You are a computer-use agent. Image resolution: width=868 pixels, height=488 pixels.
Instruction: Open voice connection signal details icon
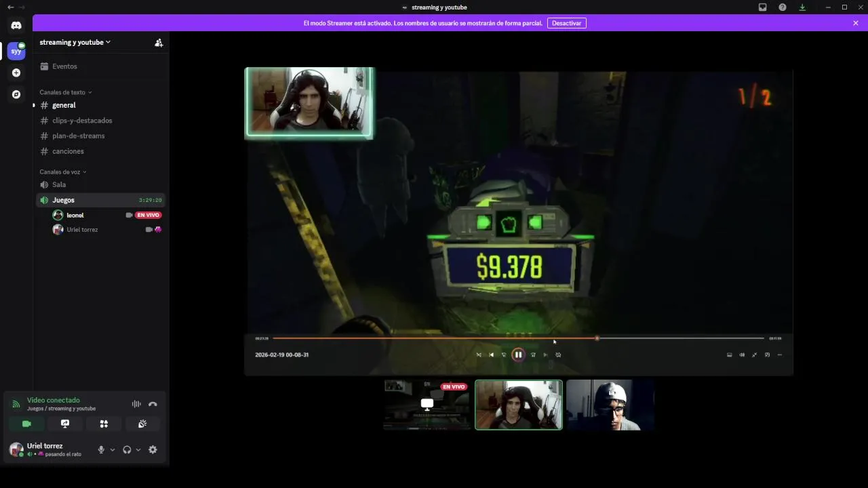(x=16, y=404)
